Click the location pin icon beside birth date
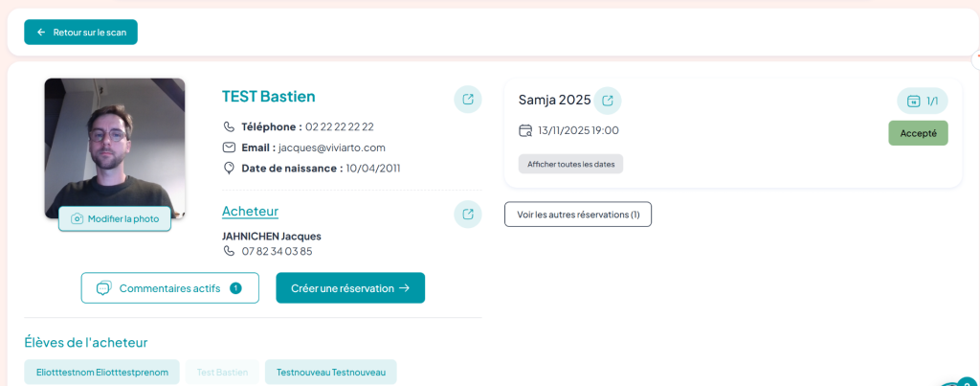This screenshot has height=386, width=980. point(229,168)
